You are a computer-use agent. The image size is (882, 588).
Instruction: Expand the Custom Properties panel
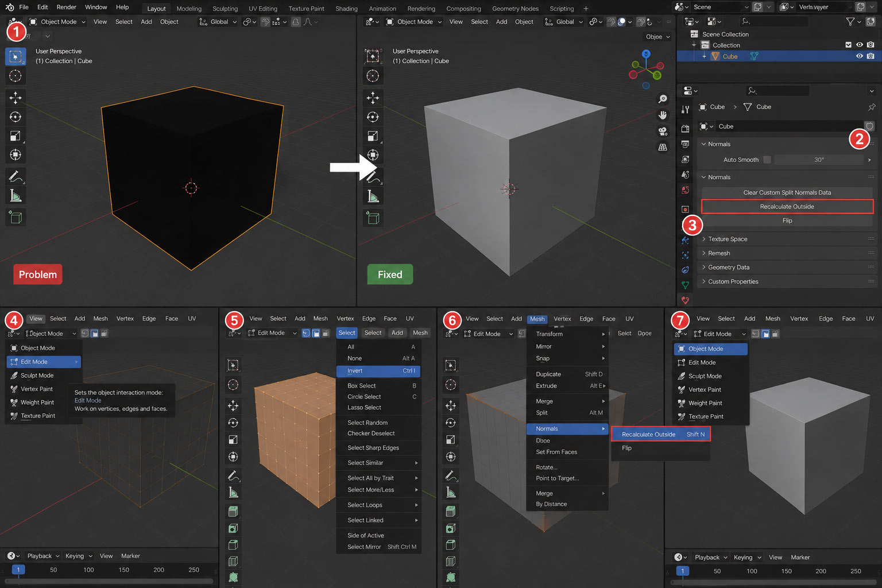(x=787, y=282)
